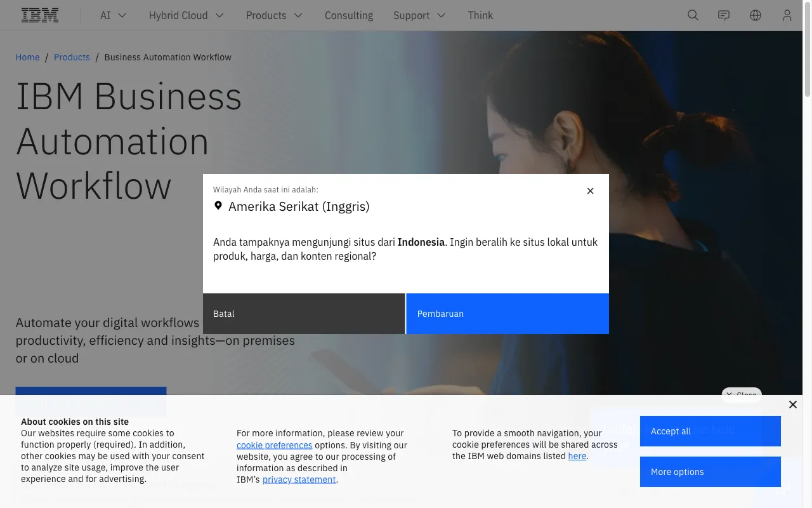Open the Support navigation label

(x=411, y=15)
